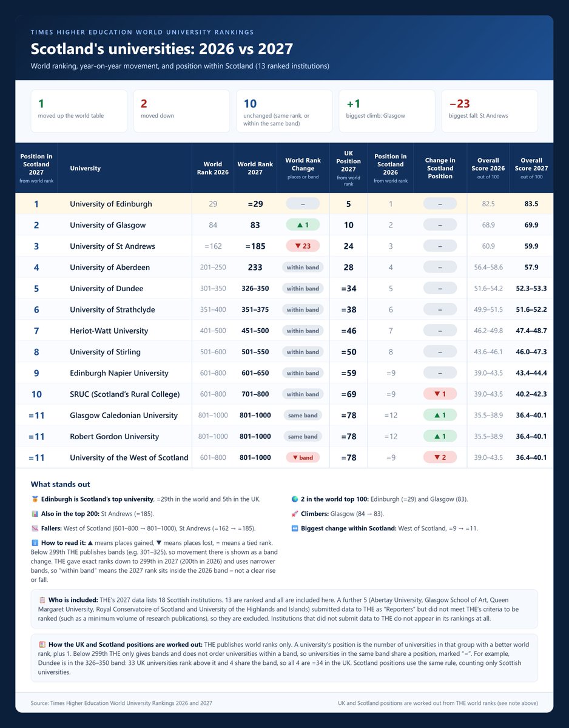
Task: Click the clipboard emoji beside 'Who is included'
Action: coord(42,599)
